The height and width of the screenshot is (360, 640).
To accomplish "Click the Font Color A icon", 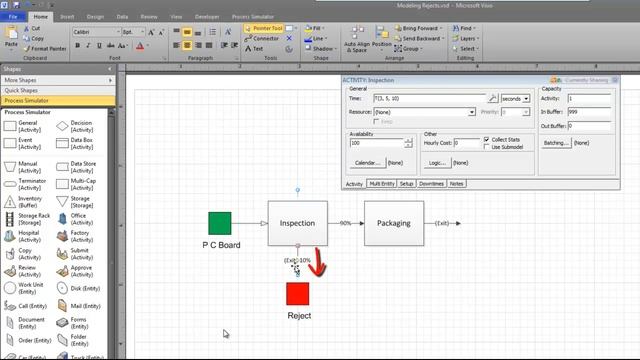I will coord(140,46).
